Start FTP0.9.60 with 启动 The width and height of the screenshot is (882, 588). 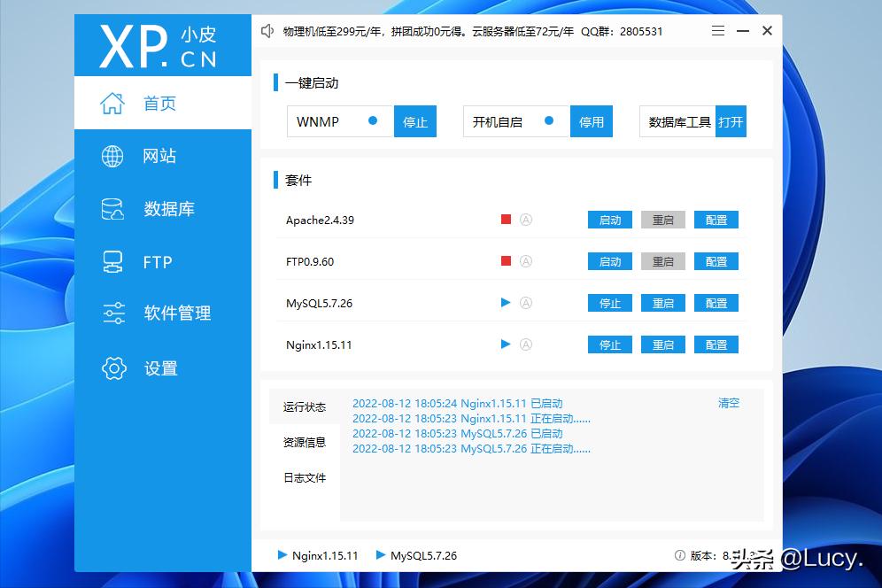click(x=610, y=261)
